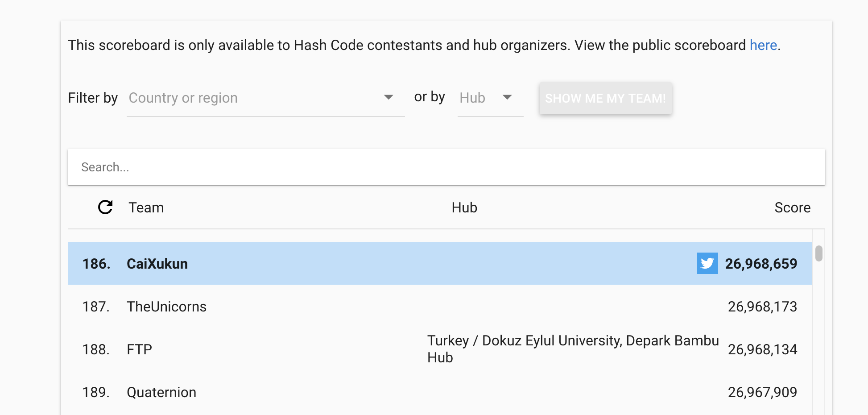
Task: Click the SHOW ME MY TEAM! button
Action: pyautogui.click(x=605, y=98)
